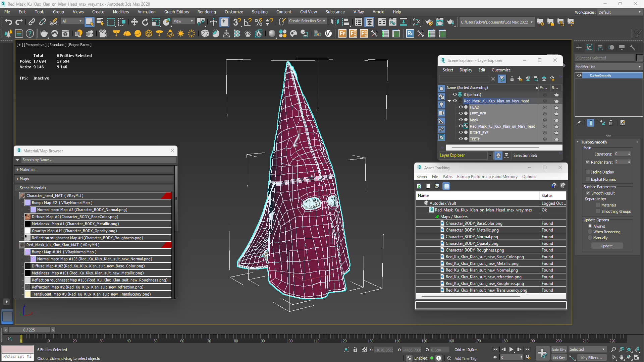
Task: Hide the HEAD object eye icon
Action: [x=461, y=107]
